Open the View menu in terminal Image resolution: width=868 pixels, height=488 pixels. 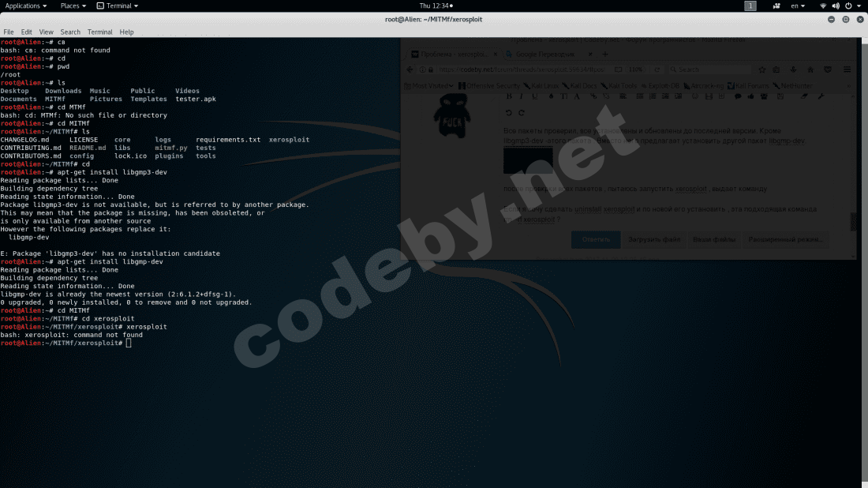point(46,32)
